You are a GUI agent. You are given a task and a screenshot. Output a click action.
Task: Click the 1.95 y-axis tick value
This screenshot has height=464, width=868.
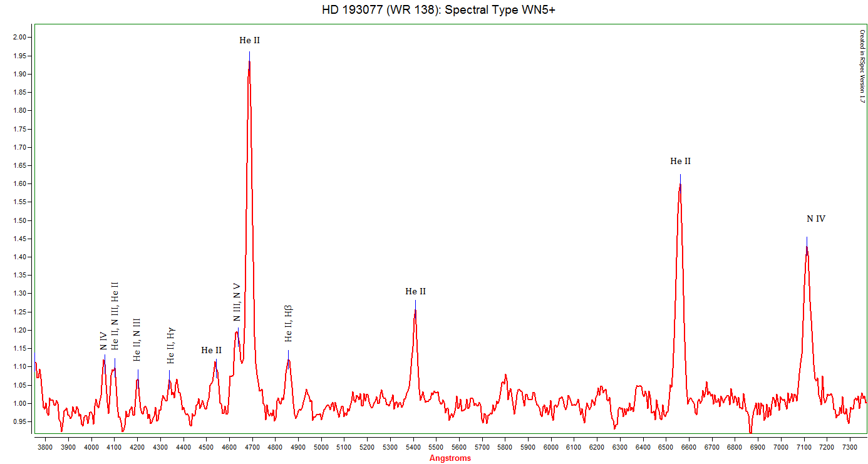click(20, 56)
